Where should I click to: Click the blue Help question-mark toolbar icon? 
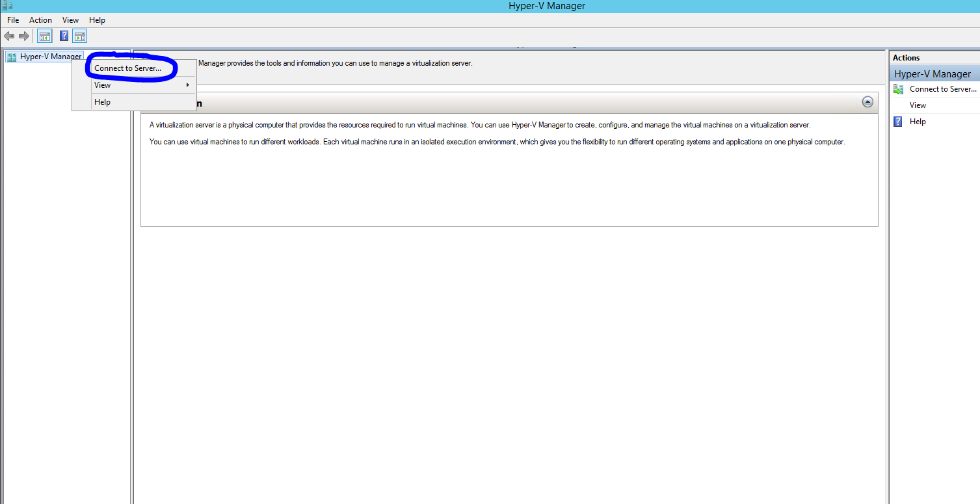(x=64, y=36)
